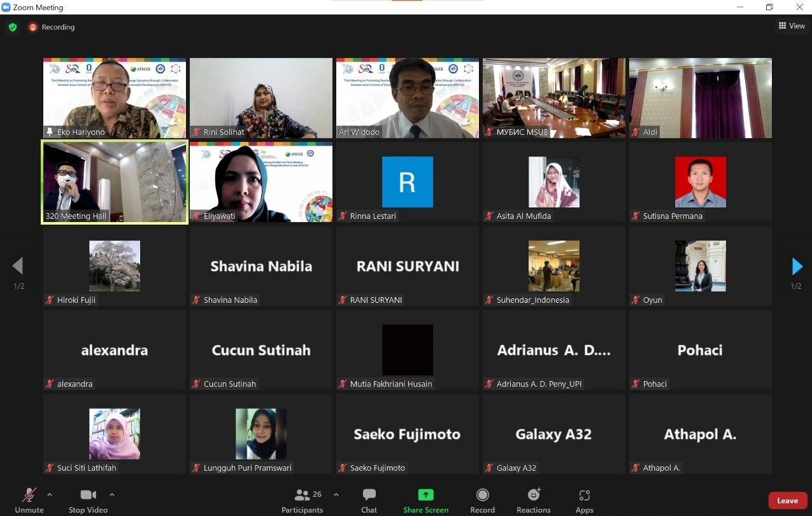Expand audio options arrow beside Unmute
The height and width of the screenshot is (516, 812).
[x=50, y=494]
